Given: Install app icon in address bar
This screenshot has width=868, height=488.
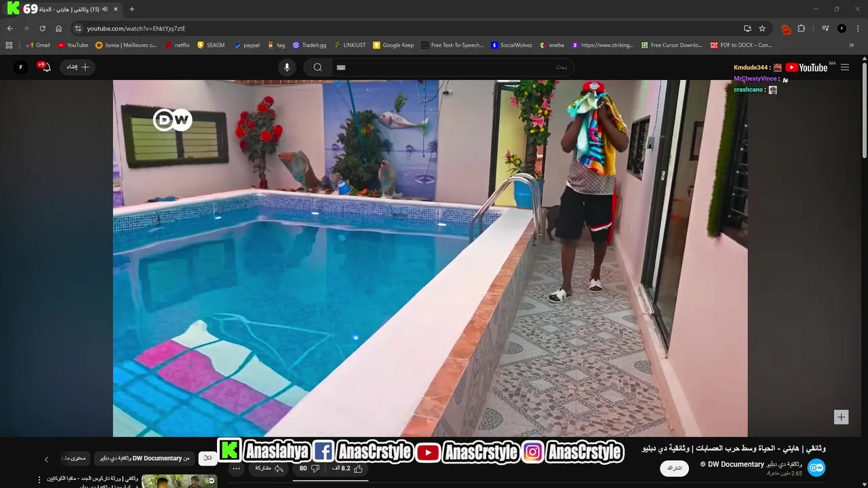Looking at the screenshot, I should (x=747, y=28).
